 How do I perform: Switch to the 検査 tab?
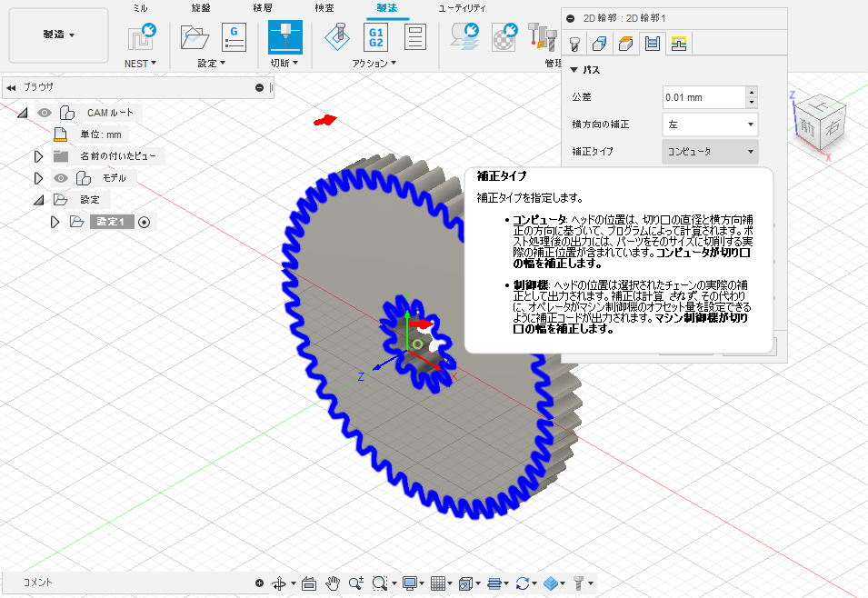pos(324,8)
